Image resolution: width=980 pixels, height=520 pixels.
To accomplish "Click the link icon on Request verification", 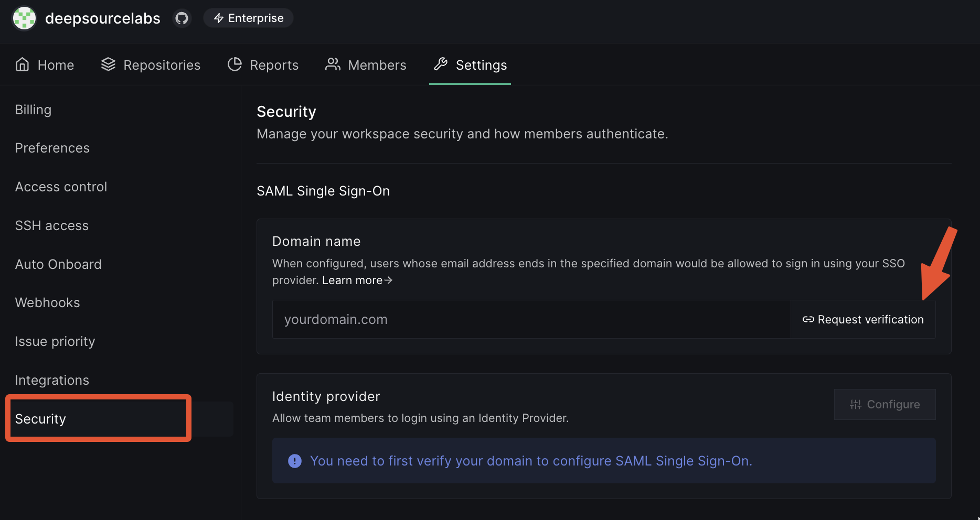I will tap(807, 319).
